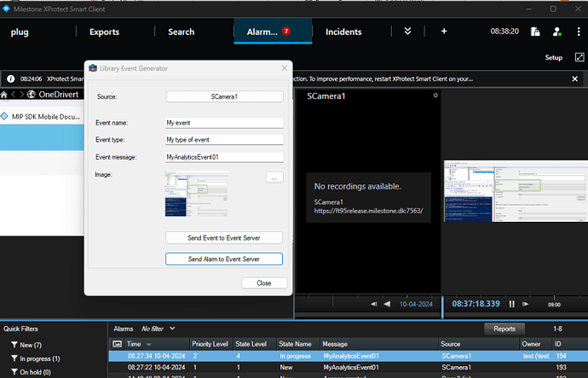
Task: Click the SCamera1 source button
Action: point(224,96)
